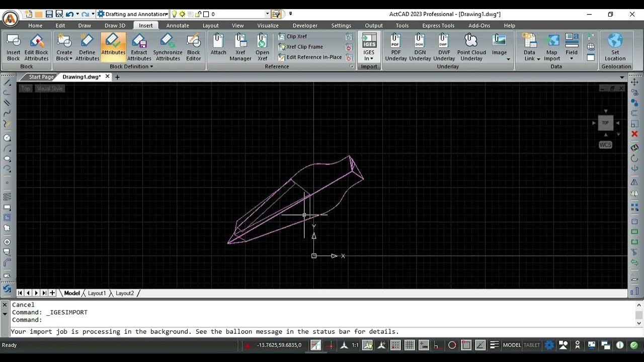The image size is (644, 362).
Task: Close the Drawing1.dwg tab
Action: [x=107, y=76]
